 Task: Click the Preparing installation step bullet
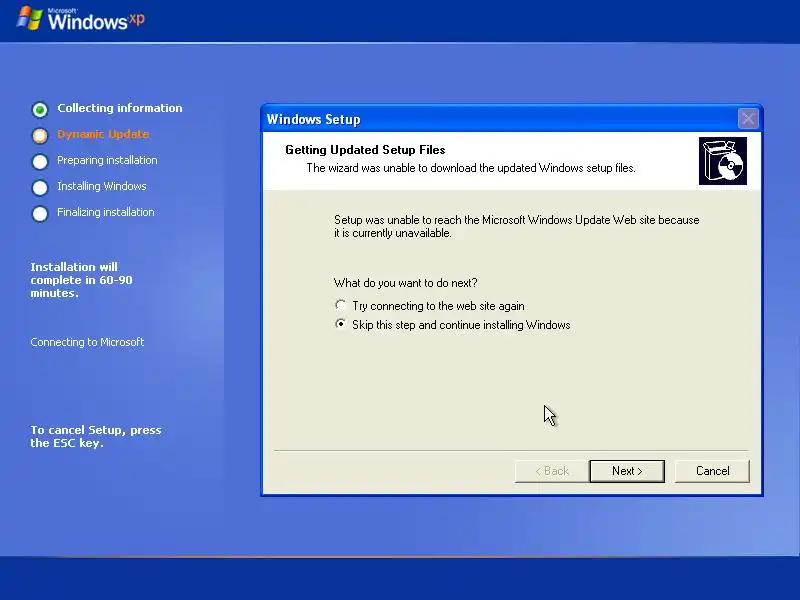[x=40, y=161]
